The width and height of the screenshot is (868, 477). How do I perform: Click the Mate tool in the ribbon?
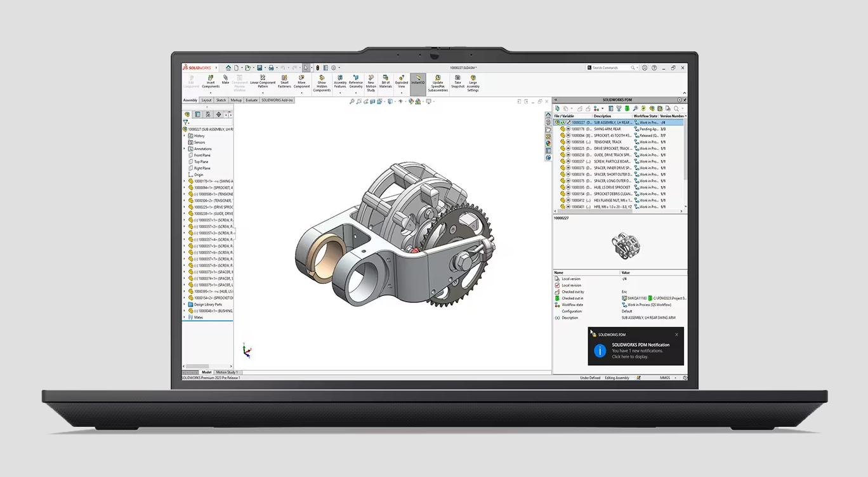click(x=225, y=79)
